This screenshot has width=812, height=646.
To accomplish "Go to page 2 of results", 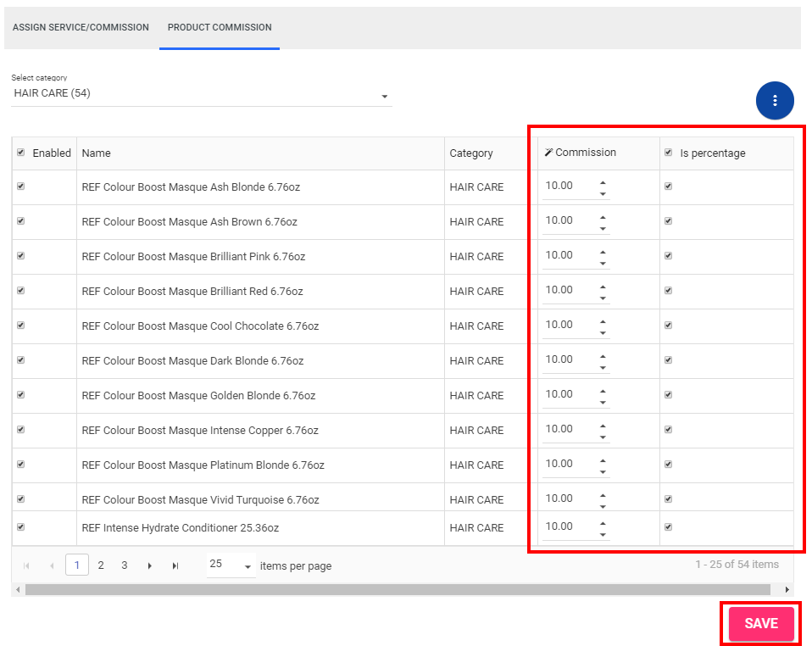I will 101,565.
